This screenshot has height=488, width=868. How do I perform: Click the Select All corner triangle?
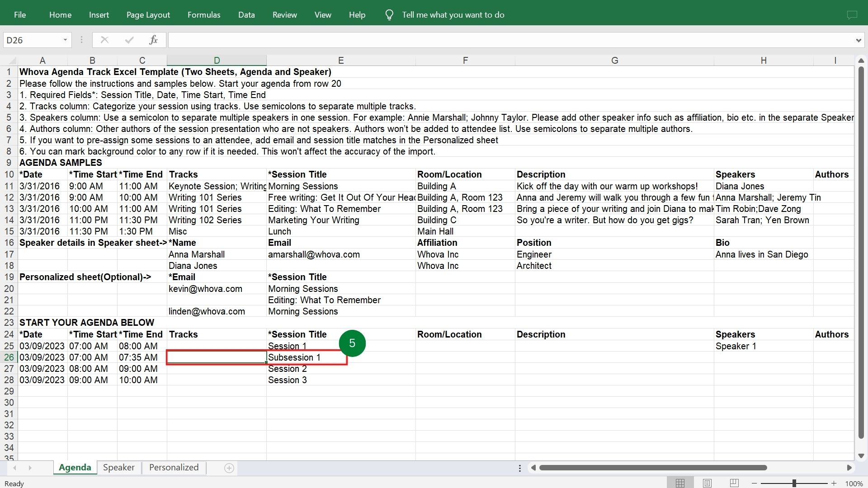tap(12, 61)
